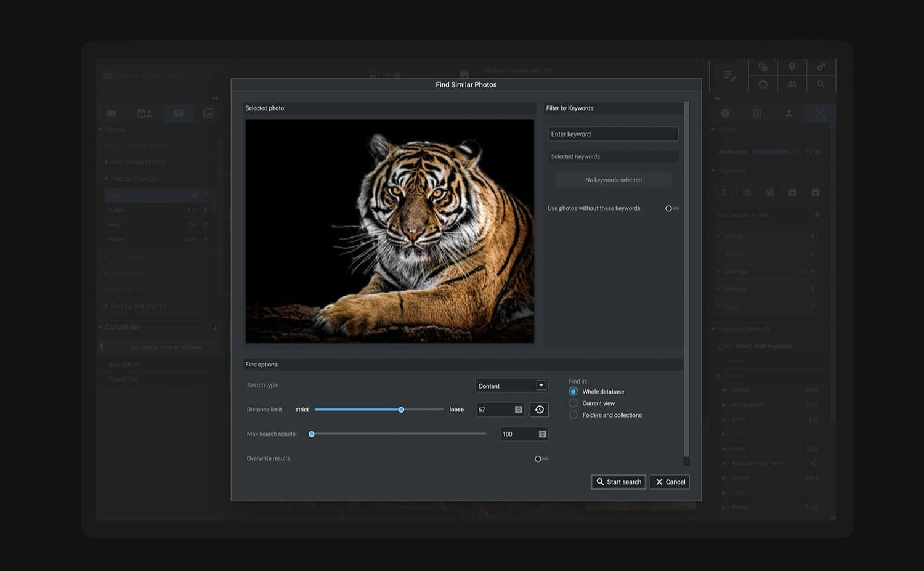The width and height of the screenshot is (924, 571).
Task: Click plus icon beside Add keywords field
Action: [817, 214]
